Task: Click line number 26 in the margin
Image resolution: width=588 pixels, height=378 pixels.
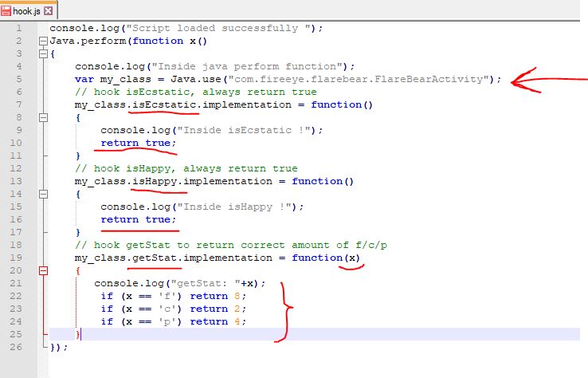Action: 16,347
